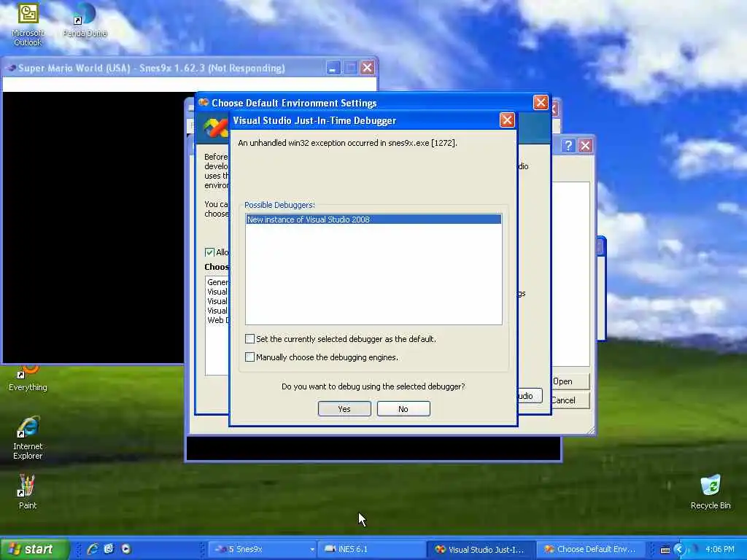The width and height of the screenshot is (747, 560).
Task: Toggle the 'Allo...' checkbox in environment settings
Action: [209, 252]
